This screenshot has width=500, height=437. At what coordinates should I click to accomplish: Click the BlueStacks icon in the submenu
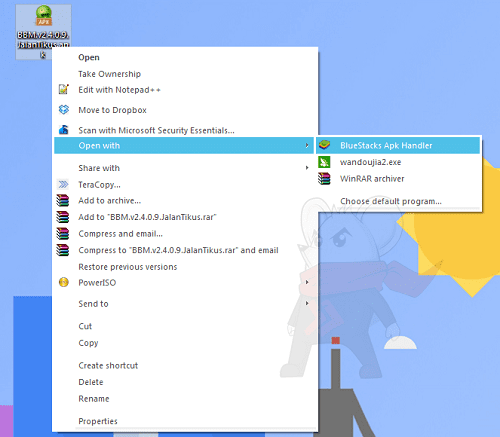point(324,145)
